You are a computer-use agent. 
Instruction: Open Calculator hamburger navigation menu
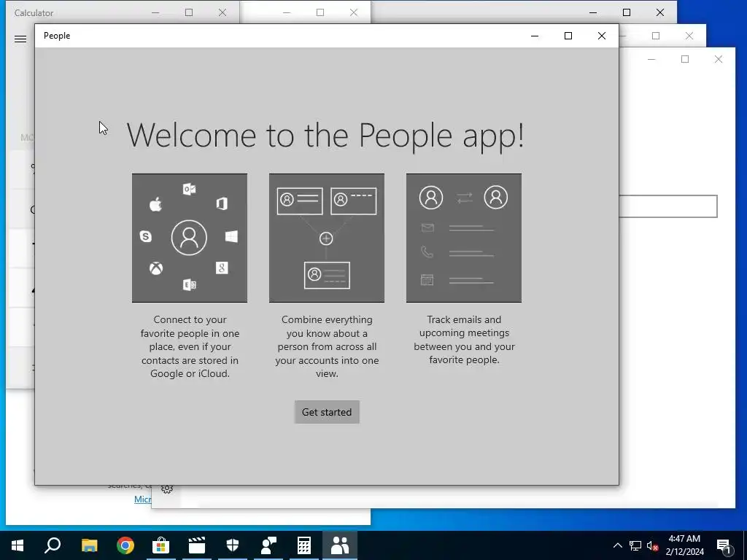(x=20, y=39)
